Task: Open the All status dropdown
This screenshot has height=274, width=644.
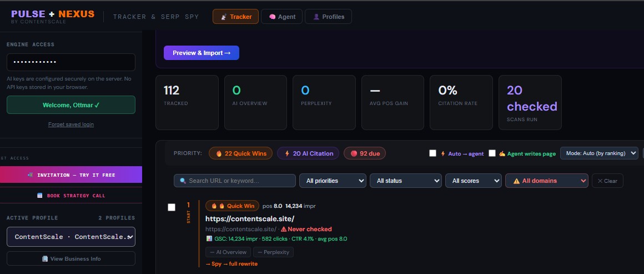Action: tap(406, 181)
